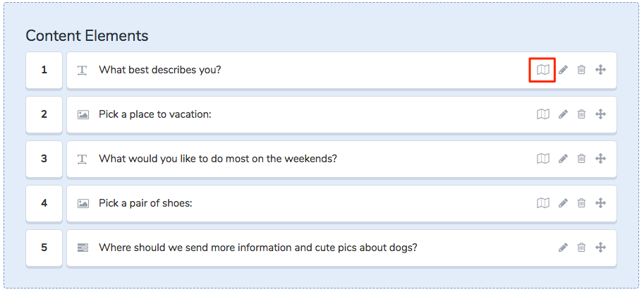Viewport: 644px width, 292px height.
Task: Delete the vacation question using trash icon
Action: tap(581, 114)
